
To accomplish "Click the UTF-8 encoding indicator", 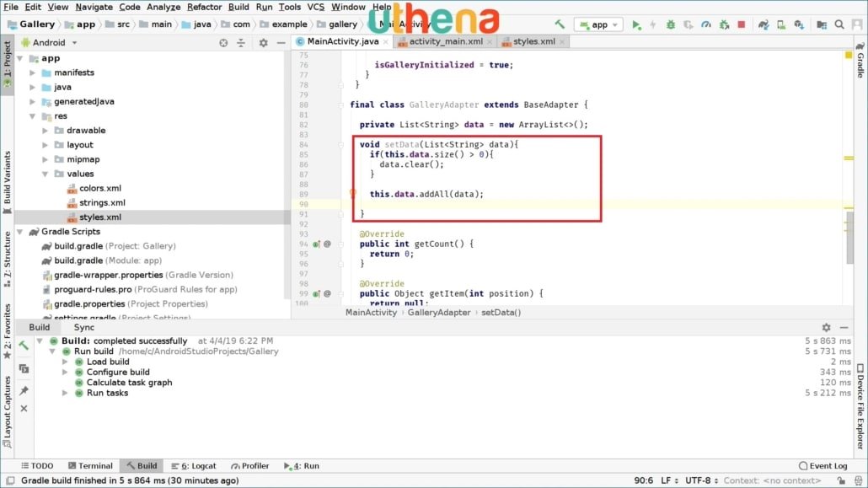I will [x=701, y=480].
